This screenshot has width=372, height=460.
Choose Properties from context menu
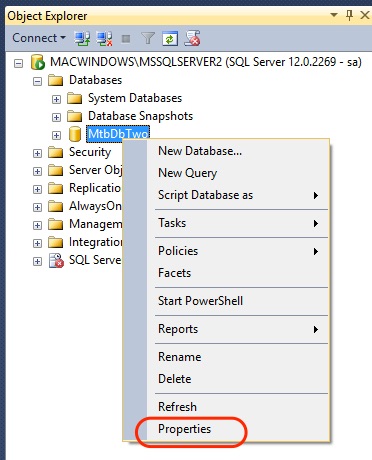(x=238, y=429)
